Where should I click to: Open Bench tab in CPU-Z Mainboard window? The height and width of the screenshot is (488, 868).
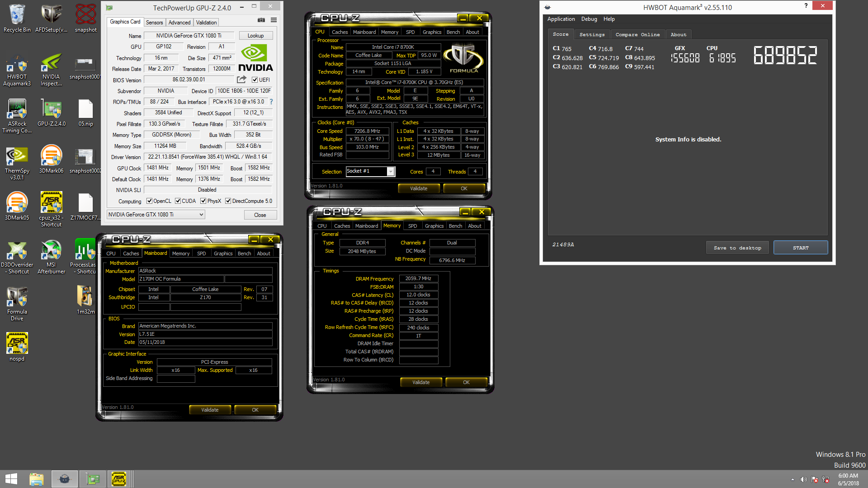click(x=244, y=253)
